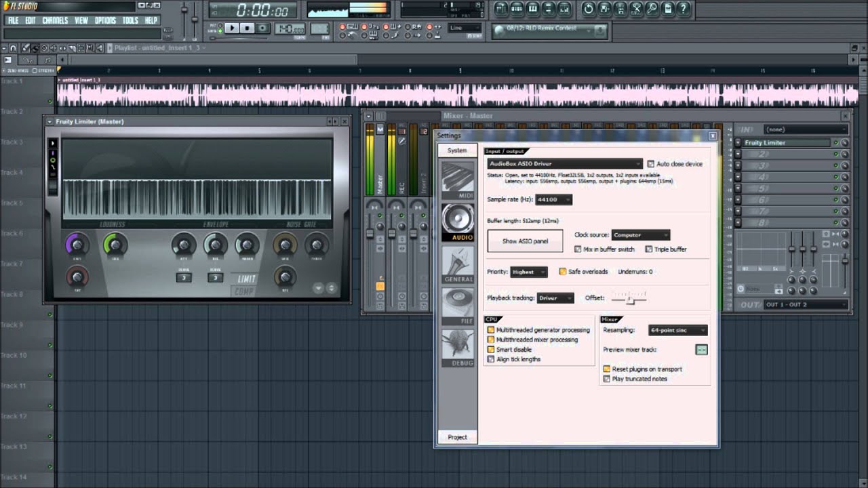The height and width of the screenshot is (488, 868).
Task: Open the CHANNELS menu
Action: click(55, 21)
